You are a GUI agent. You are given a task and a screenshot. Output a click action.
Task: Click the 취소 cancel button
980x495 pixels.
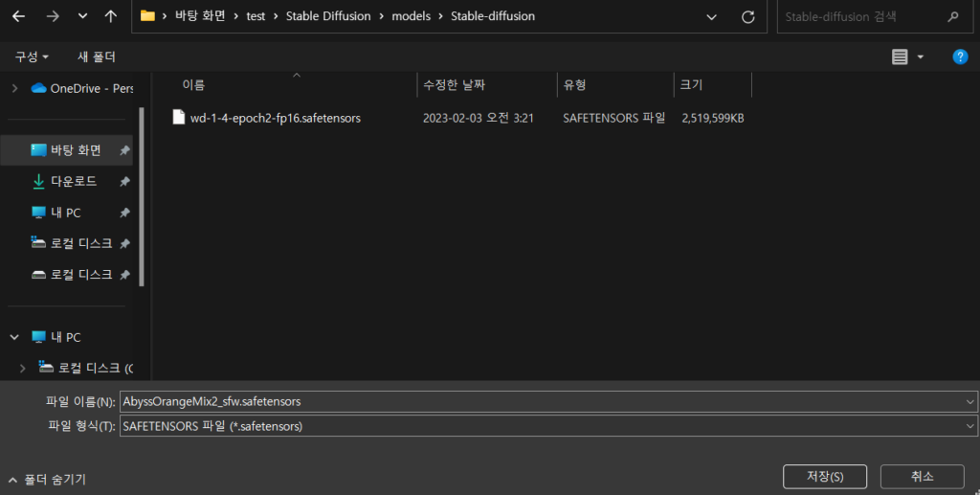pos(922,476)
